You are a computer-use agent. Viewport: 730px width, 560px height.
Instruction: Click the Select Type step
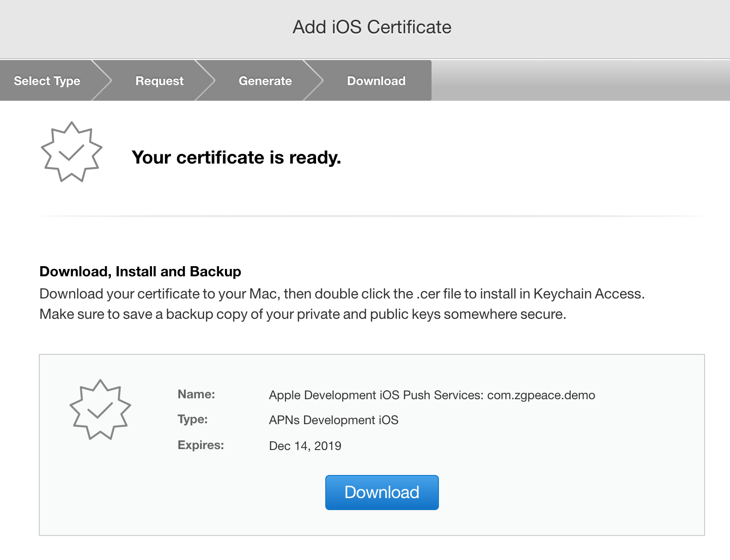pyautogui.click(x=47, y=81)
